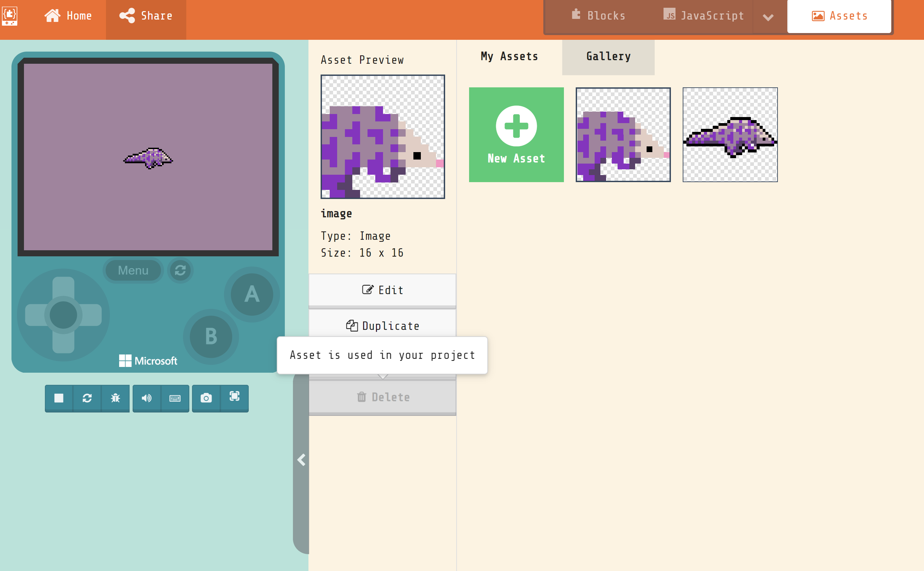Switch to the JavaScript editor
The width and height of the screenshot is (924, 571).
point(704,16)
